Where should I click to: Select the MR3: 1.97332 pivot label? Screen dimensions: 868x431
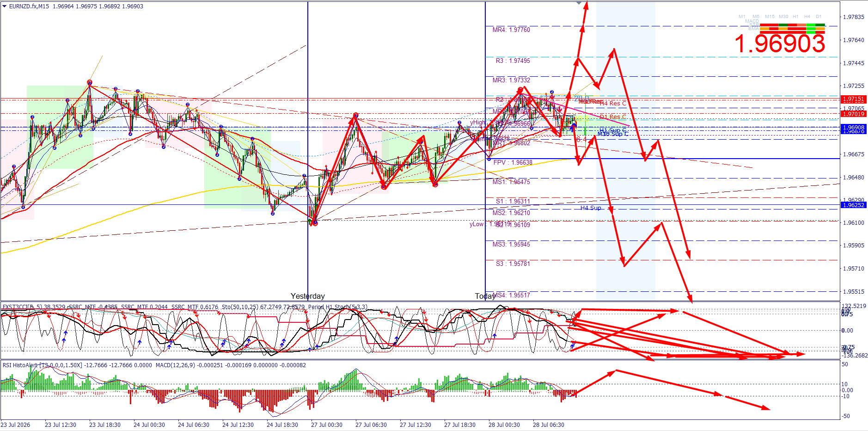click(x=511, y=80)
